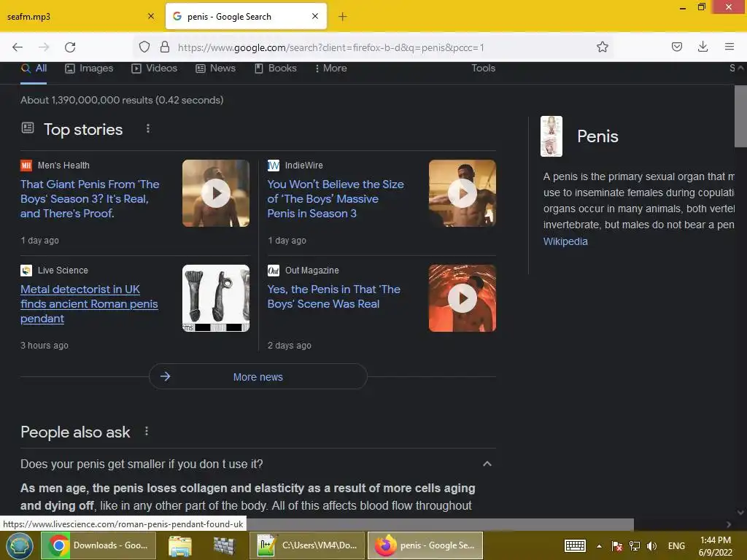
Task: Open the volume speaker tray icon
Action: click(x=651, y=546)
